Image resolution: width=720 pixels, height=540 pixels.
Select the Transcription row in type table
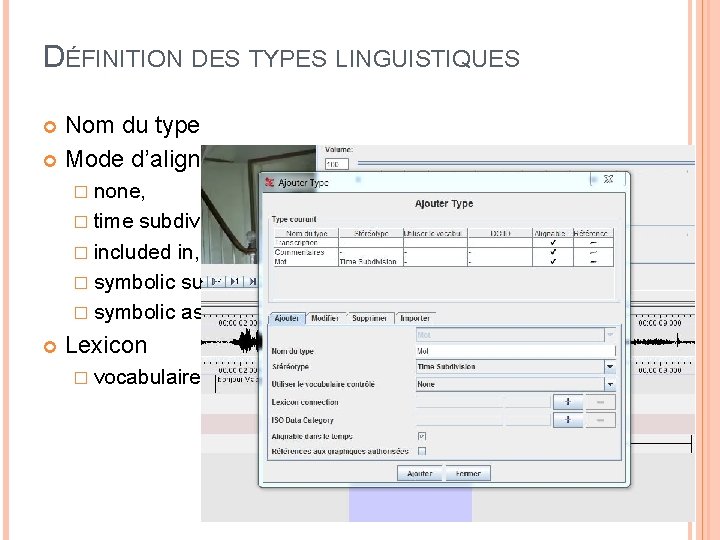tap(444, 242)
